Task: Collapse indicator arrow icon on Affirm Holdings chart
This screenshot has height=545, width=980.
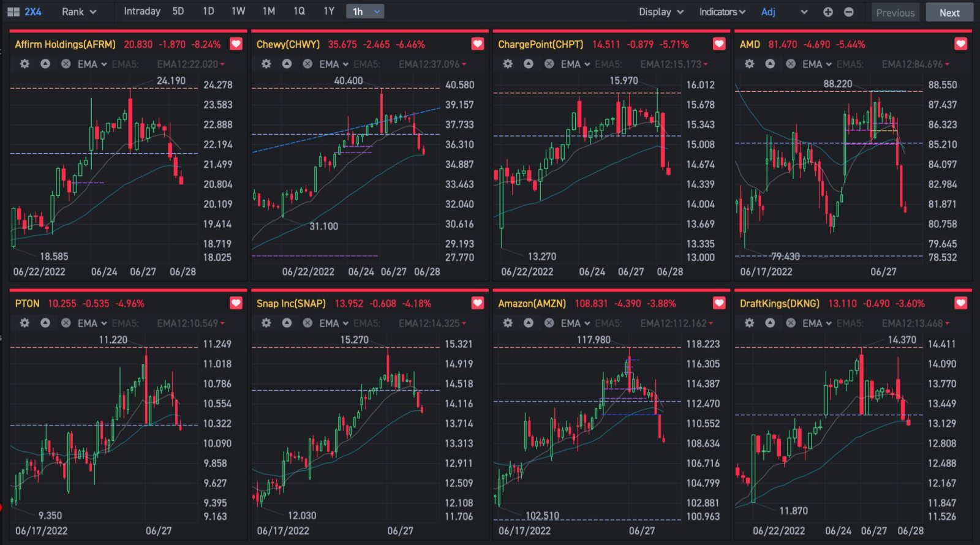Action: [x=45, y=64]
